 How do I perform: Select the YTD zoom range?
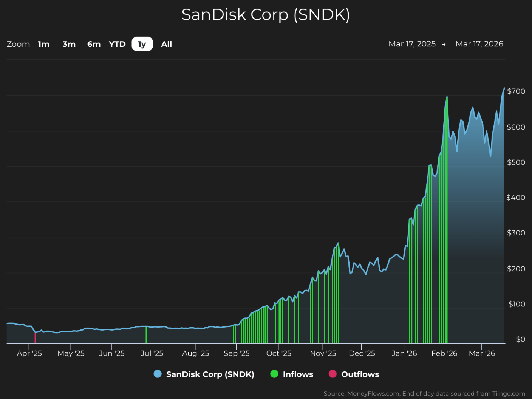[117, 44]
